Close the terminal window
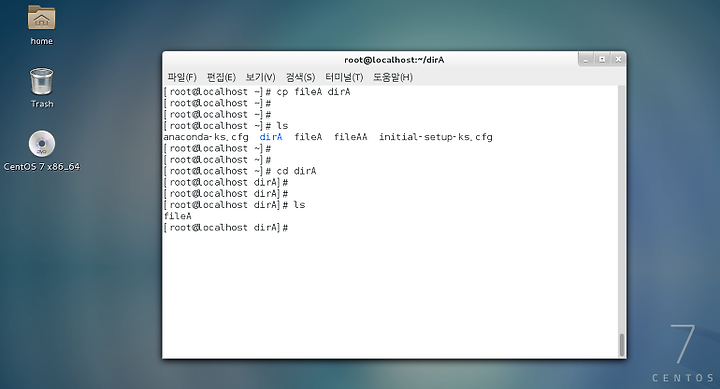This screenshot has width=720, height=389. coord(619,59)
